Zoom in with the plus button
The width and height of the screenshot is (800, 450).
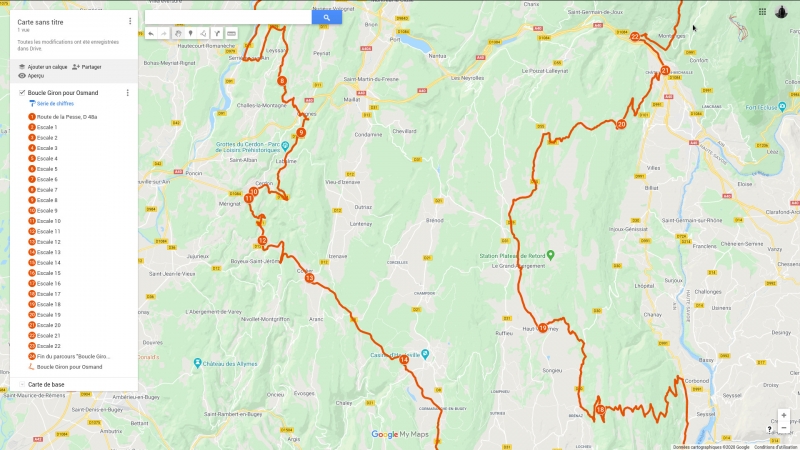coord(784,415)
